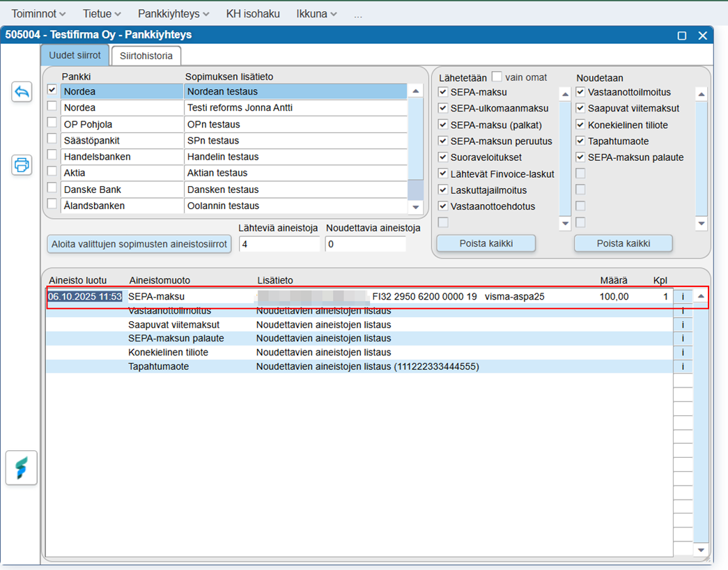Click the printer icon in left sidebar
728x570 pixels.
(x=22, y=165)
